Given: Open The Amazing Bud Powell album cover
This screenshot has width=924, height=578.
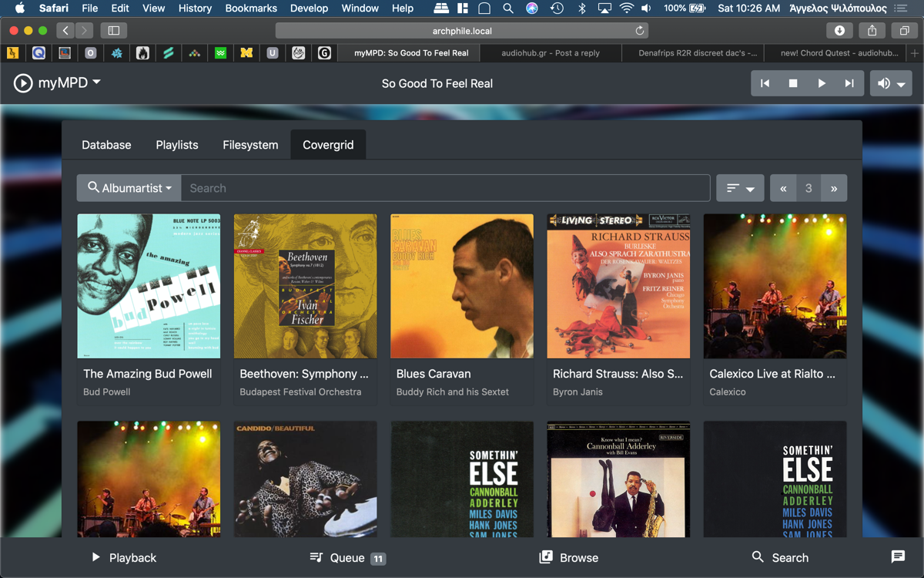Looking at the screenshot, I should [149, 286].
